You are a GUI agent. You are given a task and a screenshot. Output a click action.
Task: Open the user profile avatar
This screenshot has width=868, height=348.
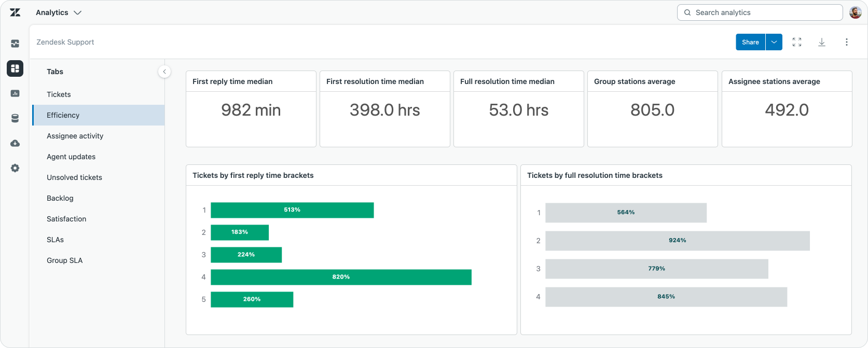pos(856,12)
